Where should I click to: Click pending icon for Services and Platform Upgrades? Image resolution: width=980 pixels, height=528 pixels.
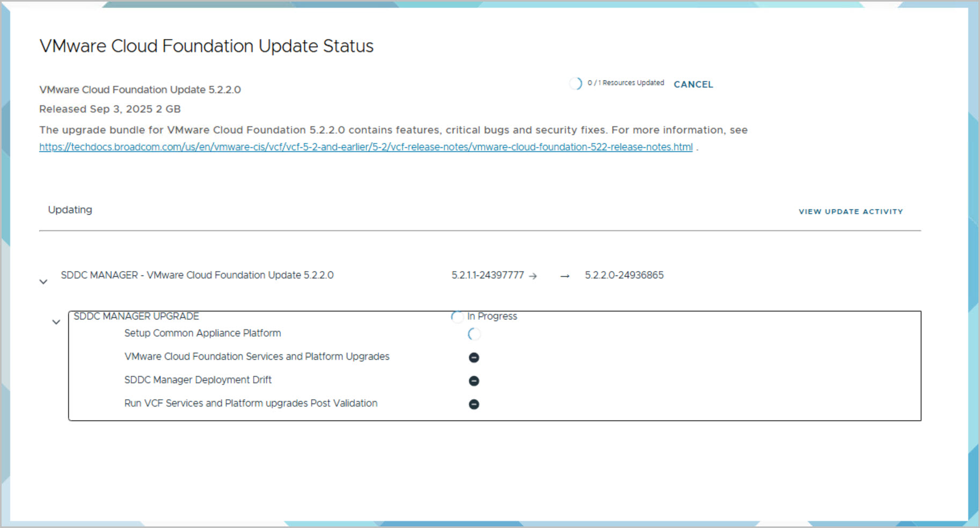pyautogui.click(x=474, y=358)
